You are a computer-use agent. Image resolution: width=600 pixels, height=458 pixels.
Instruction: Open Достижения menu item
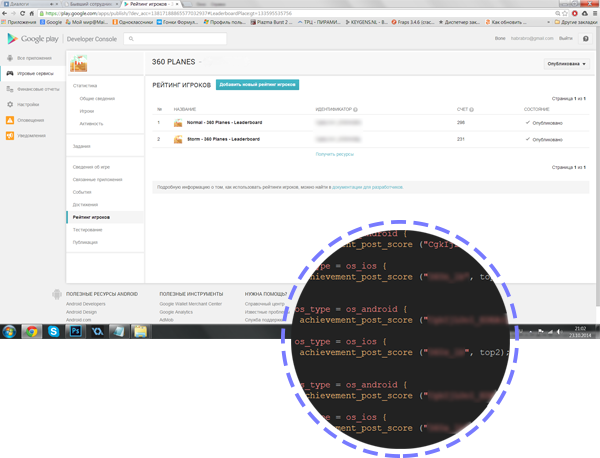(x=85, y=205)
